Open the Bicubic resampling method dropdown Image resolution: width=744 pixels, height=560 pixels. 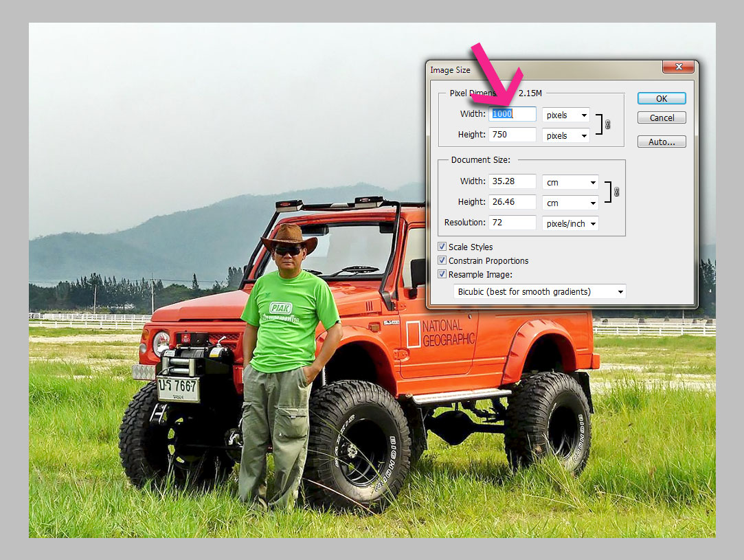click(541, 292)
